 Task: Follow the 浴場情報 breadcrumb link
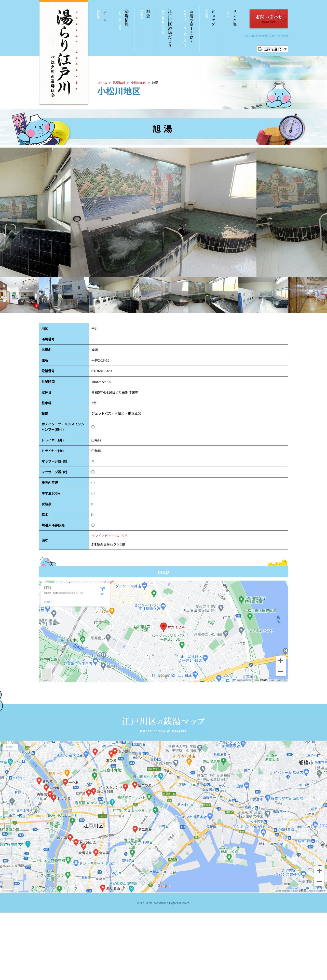(119, 82)
